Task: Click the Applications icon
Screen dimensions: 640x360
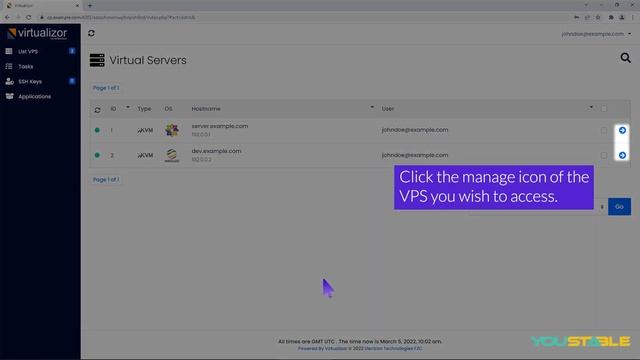Action: 9,96
